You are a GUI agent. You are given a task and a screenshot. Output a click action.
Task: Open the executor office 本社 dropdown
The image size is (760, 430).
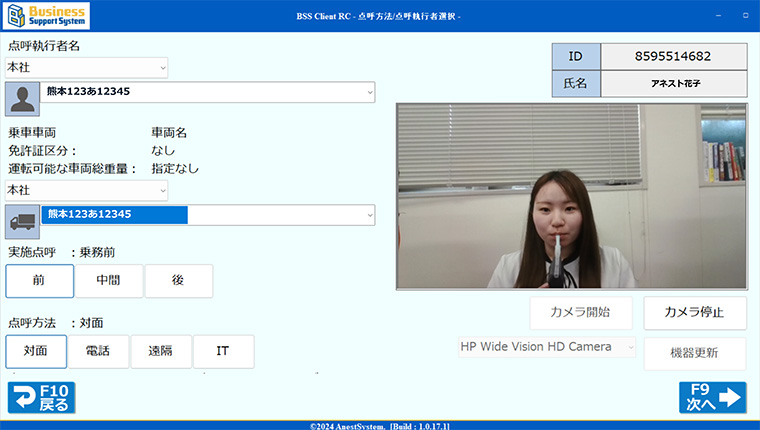click(x=86, y=67)
